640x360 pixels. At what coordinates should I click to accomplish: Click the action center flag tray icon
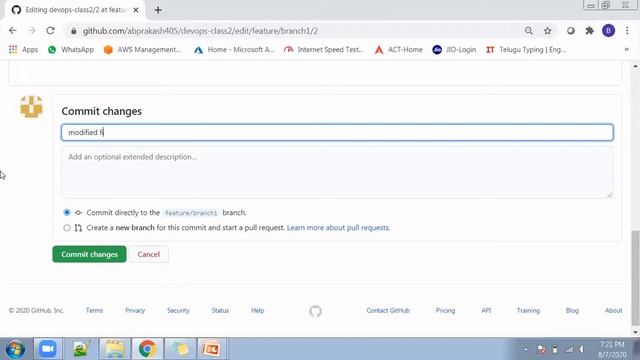(542, 349)
